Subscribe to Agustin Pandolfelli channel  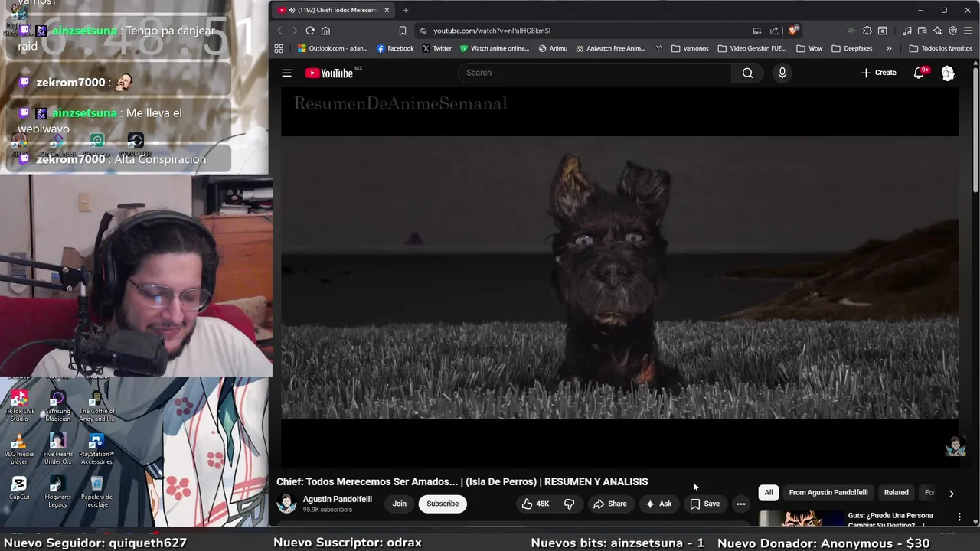click(x=443, y=504)
